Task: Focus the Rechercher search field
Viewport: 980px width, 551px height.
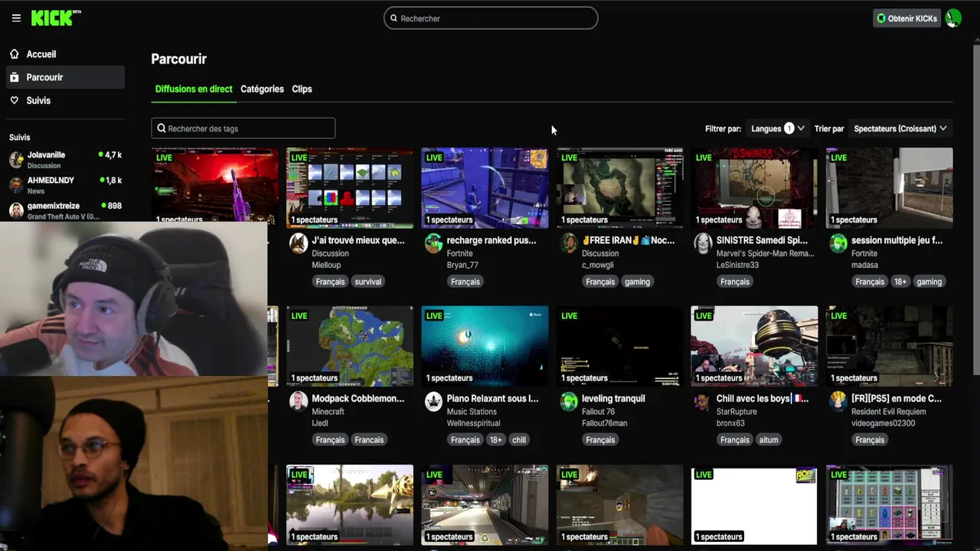Action: coord(491,18)
